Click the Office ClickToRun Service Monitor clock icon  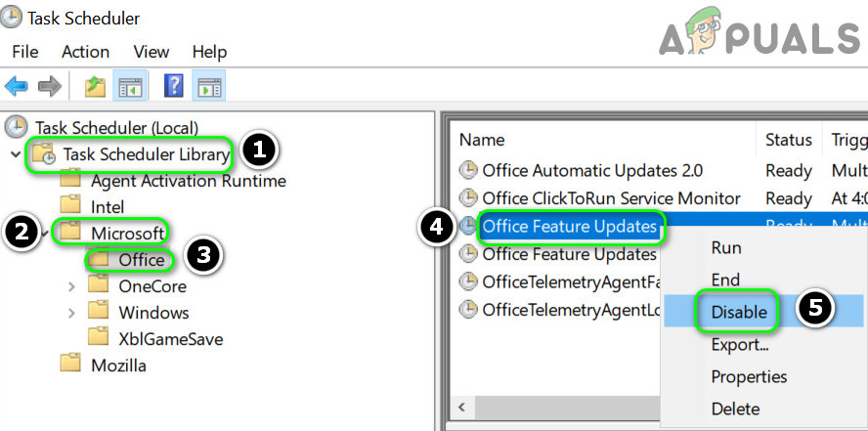point(469,197)
